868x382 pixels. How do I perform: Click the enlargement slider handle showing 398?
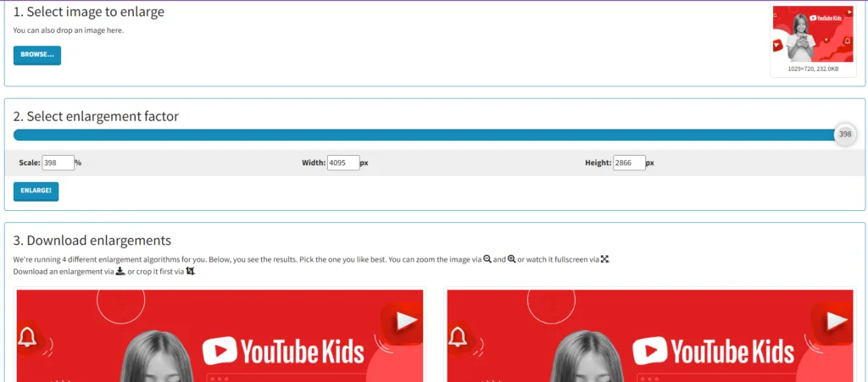(x=845, y=135)
